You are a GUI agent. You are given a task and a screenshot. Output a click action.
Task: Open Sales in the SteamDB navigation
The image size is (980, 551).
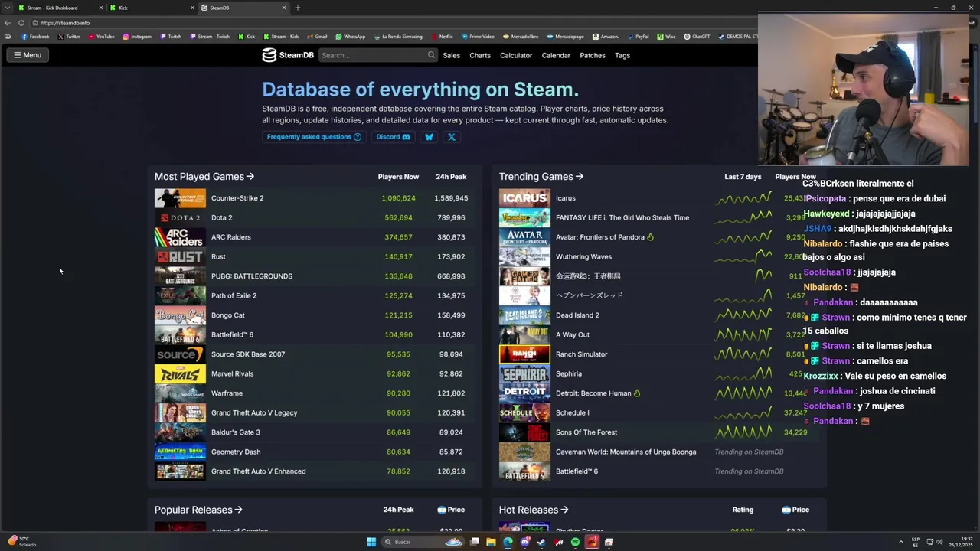pyautogui.click(x=452, y=55)
